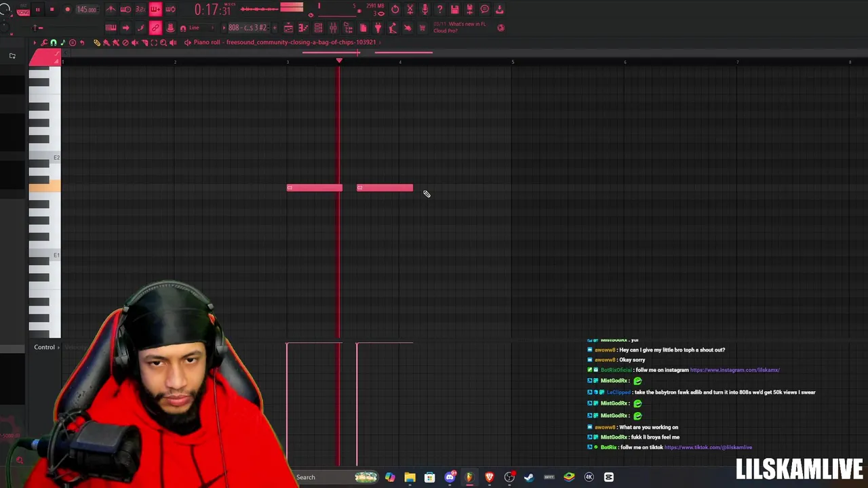Stop playback with the stop button

click(x=52, y=9)
